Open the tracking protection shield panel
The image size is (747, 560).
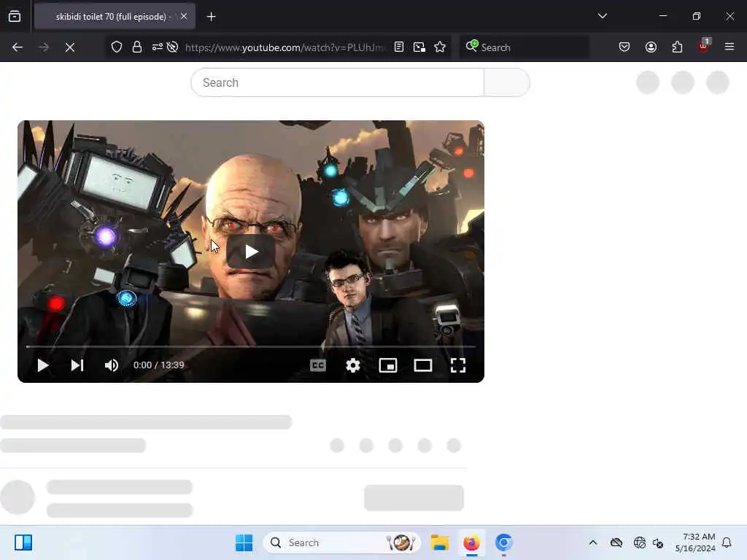coord(117,47)
